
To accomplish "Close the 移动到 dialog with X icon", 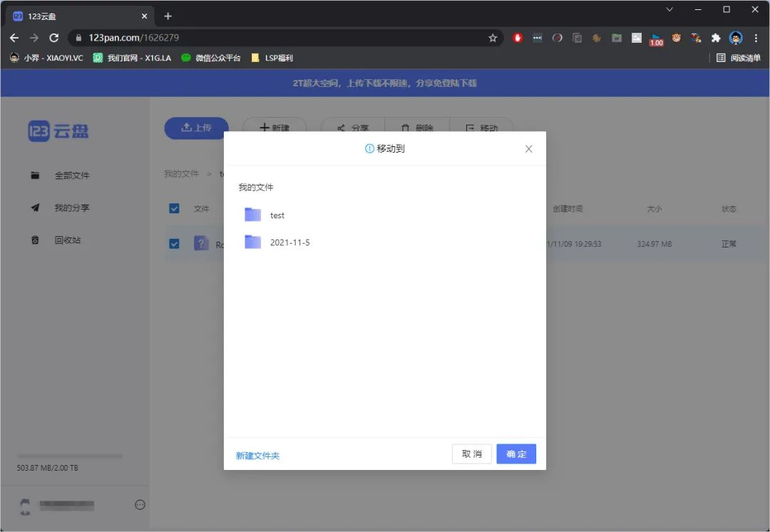I will 528,149.
